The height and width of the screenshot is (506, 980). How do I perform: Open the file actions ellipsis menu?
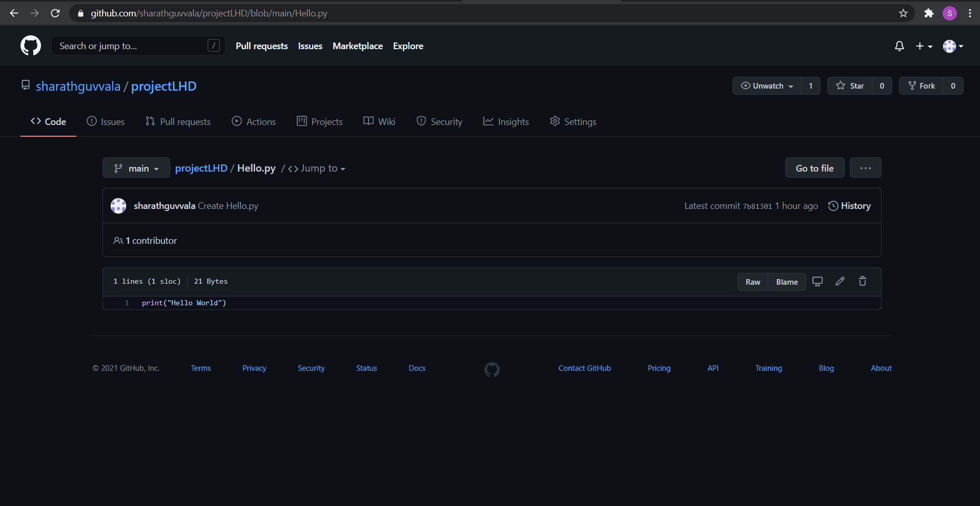[x=866, y=167]
